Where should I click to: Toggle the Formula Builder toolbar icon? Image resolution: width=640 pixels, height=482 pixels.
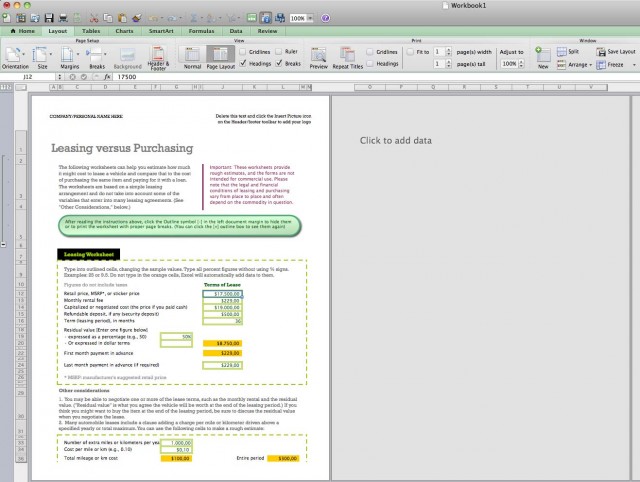coord(252,18)
